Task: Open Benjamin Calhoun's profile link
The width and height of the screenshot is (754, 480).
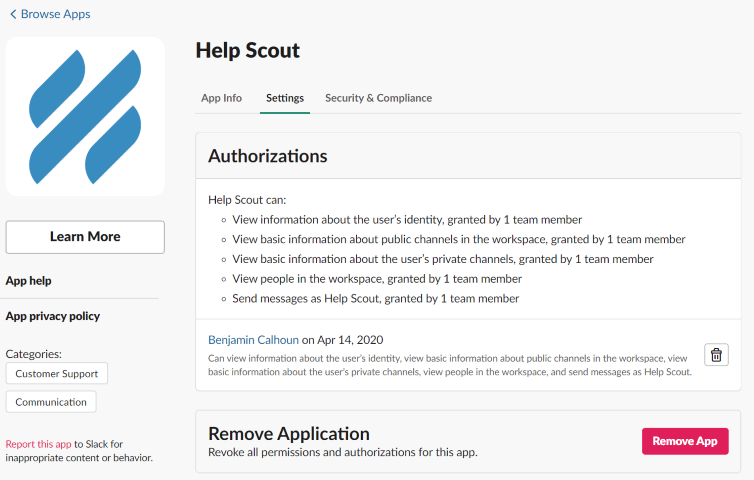Action: tap(253, 340)
